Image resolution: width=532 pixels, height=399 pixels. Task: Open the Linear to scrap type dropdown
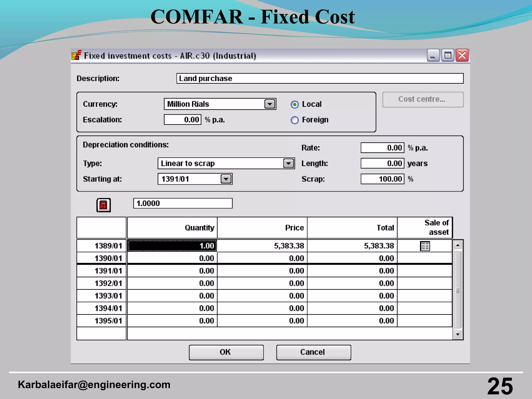pos(288,163)
